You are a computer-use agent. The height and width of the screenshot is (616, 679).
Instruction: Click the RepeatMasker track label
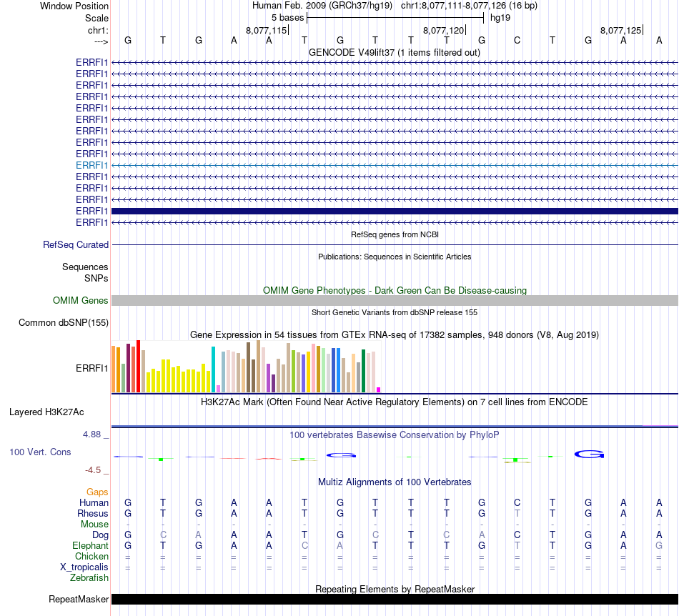click(79, 599)
